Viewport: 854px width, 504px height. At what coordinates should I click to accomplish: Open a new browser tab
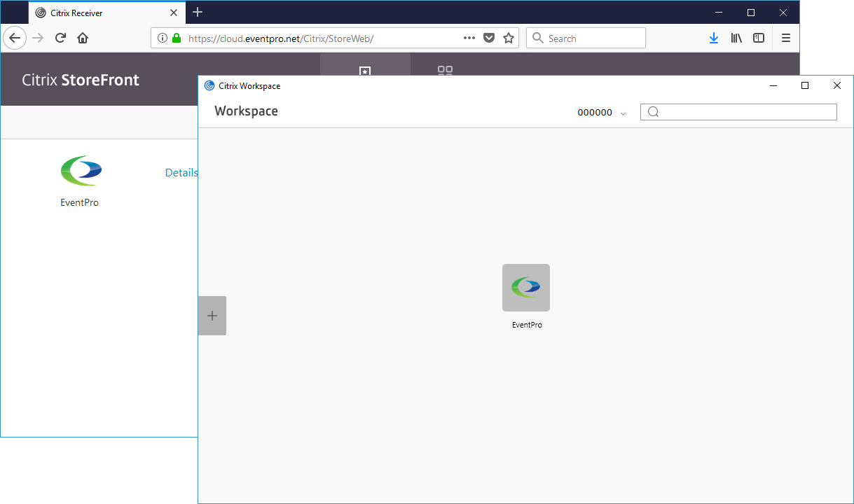198,12
